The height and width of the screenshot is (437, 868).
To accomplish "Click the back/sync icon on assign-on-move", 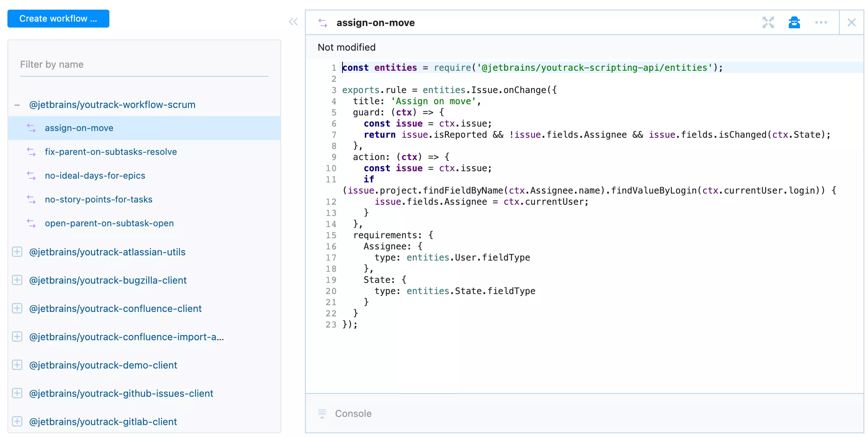I will click(x=31, y=128).
